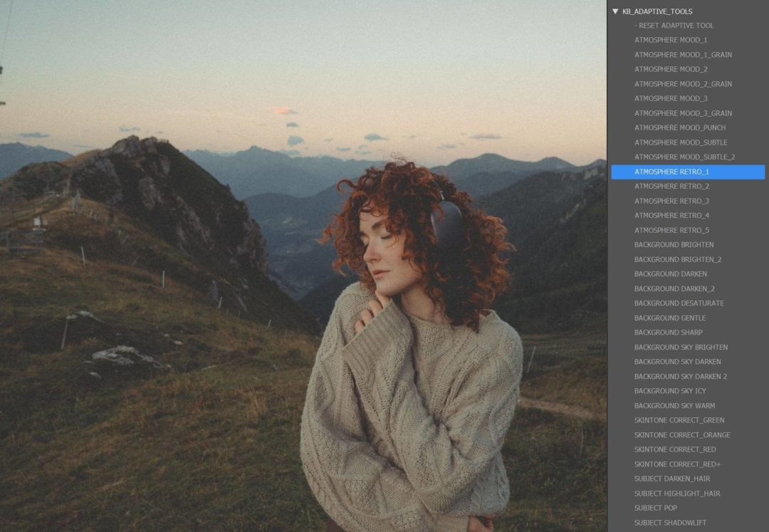
Task: Apply BACKGROUND SKY WARM
Action: (678, 405)
